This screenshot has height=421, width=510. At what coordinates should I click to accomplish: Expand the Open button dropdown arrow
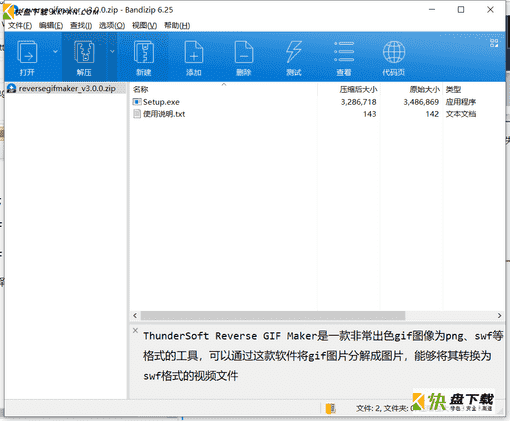coord(55,51)
